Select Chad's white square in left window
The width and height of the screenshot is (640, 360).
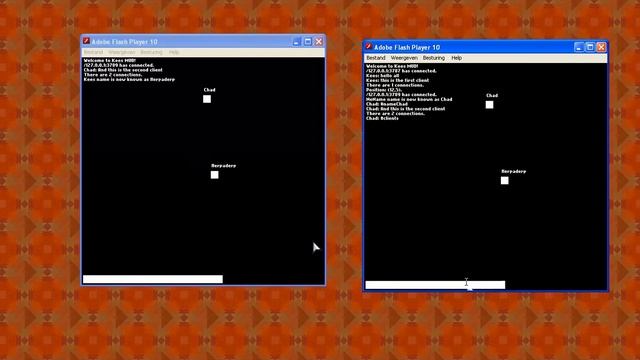click(207, 99)
